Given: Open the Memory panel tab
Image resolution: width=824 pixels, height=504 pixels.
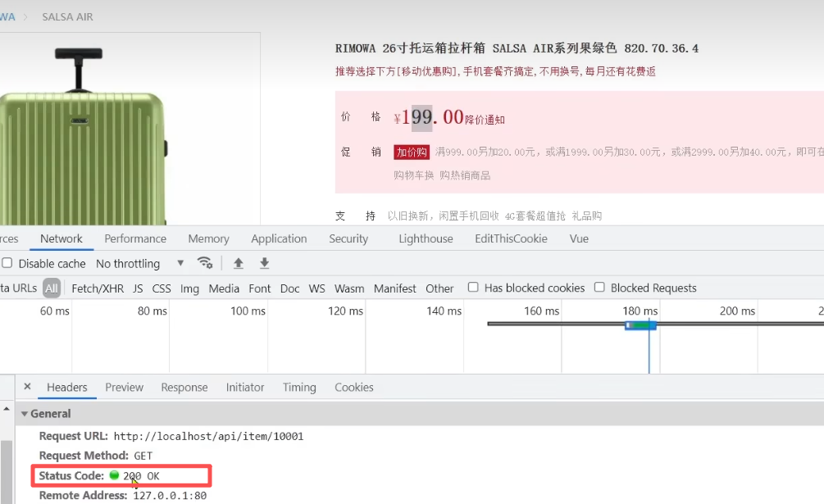Looking at the screenshot, I should 208,238.
